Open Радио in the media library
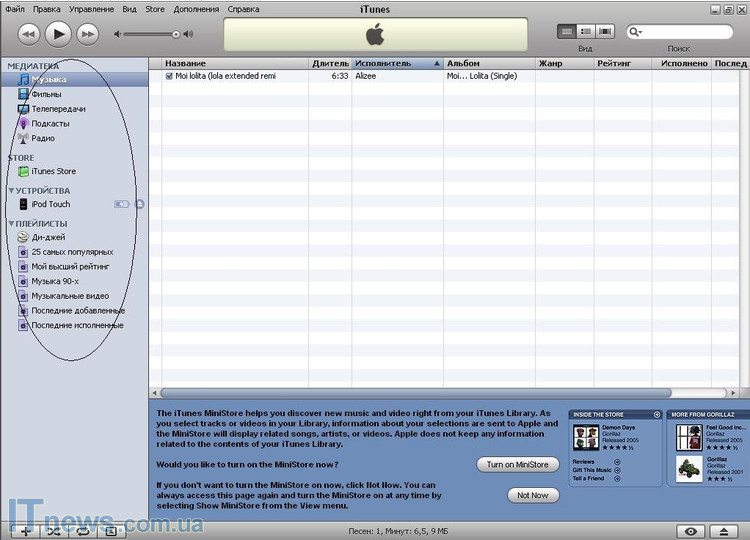The height and width of the screenshot is (540, 750). click(43, 139)
